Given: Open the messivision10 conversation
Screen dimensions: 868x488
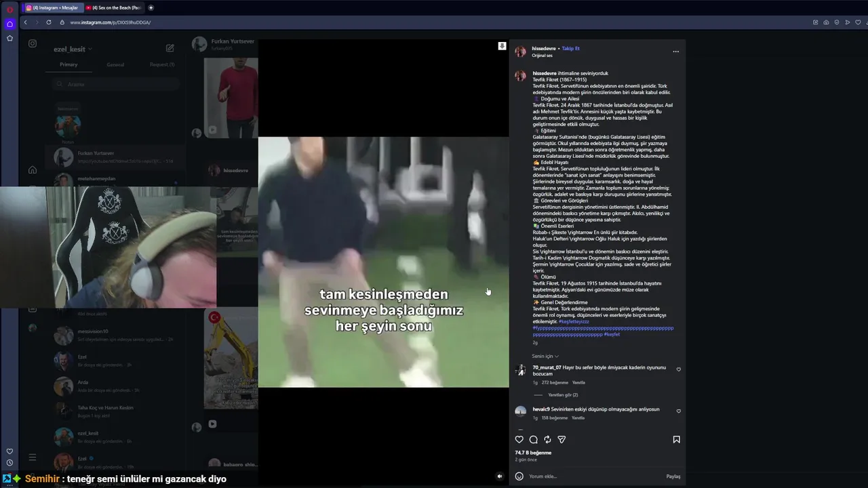Looking at the screenshot, I should 115,335.
